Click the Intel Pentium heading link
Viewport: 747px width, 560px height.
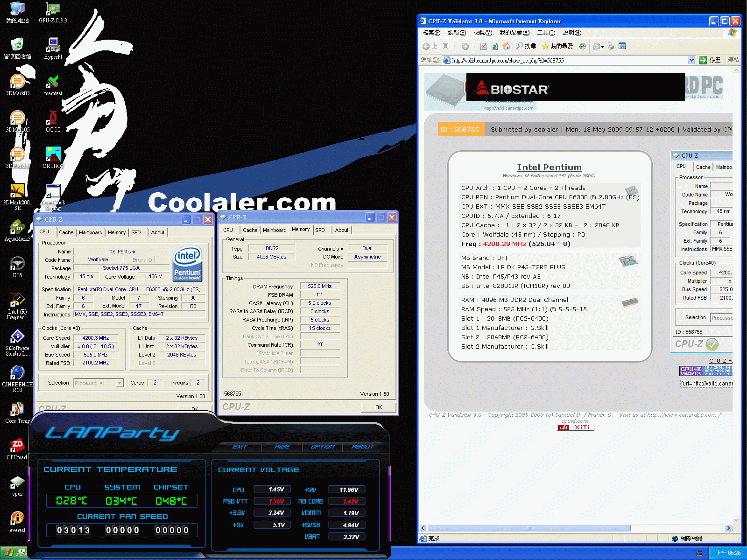549,167
